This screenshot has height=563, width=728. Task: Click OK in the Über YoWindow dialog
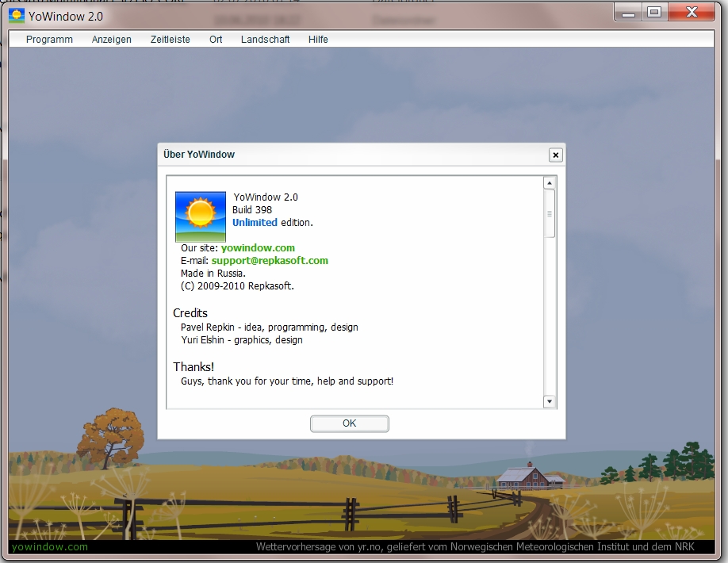(x=350, y=423)
